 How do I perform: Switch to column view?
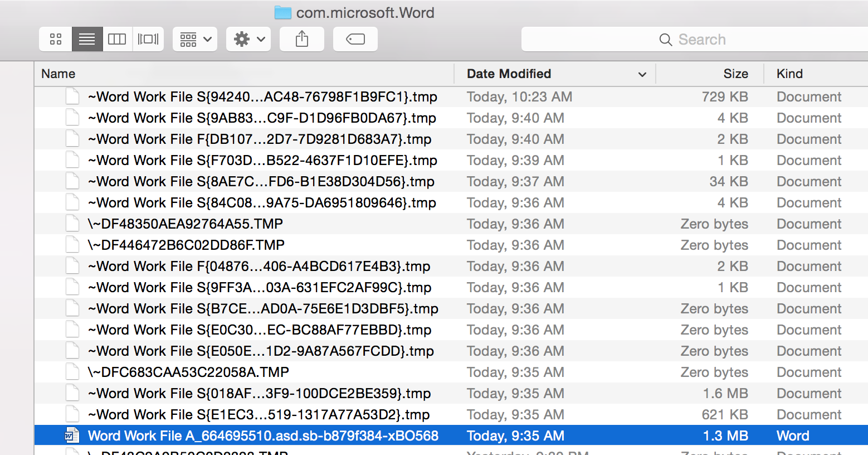coord(117,39)
